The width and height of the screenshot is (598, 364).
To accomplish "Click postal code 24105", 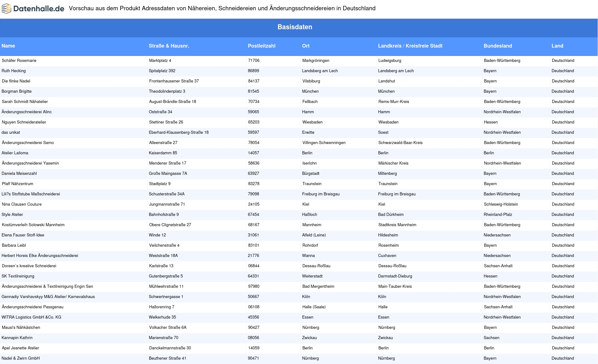I will point(254,204).
